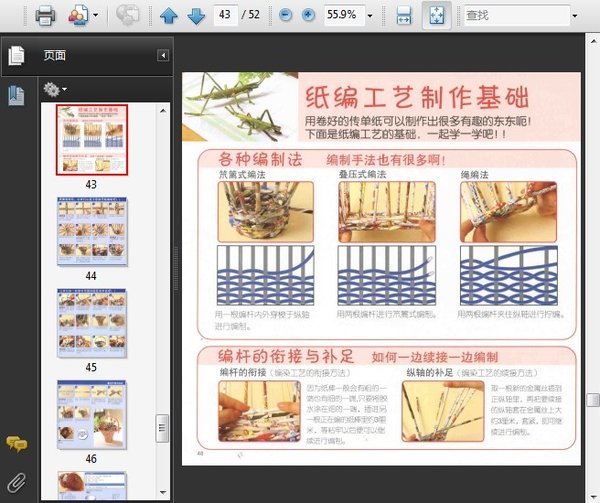Collapse the 页面 panel with arrow button

coord(163,55)
